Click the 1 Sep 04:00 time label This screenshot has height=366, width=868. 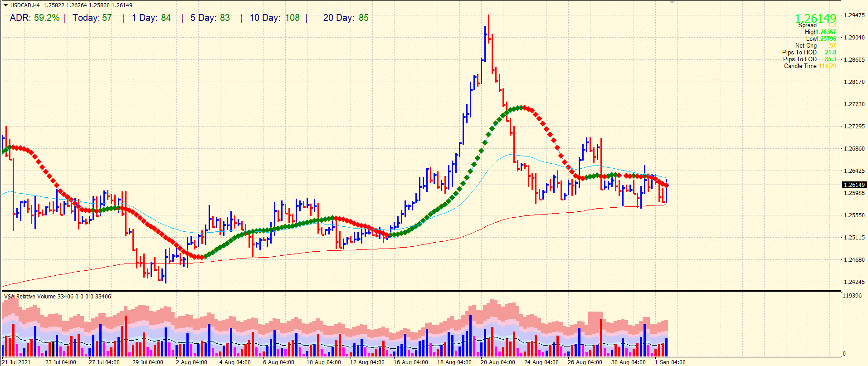coord(670,362)
